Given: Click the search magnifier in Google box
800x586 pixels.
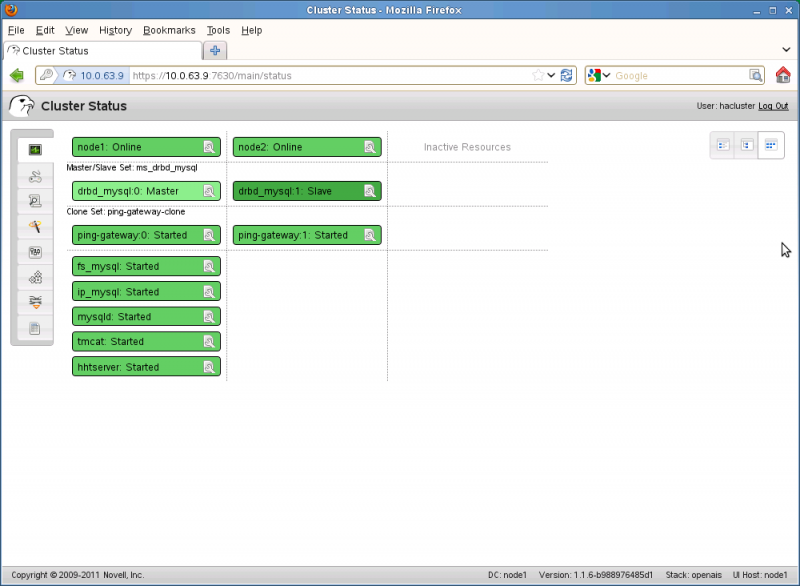Looking at the screenshot, I should pyautogui.click(x=756, y=75).
